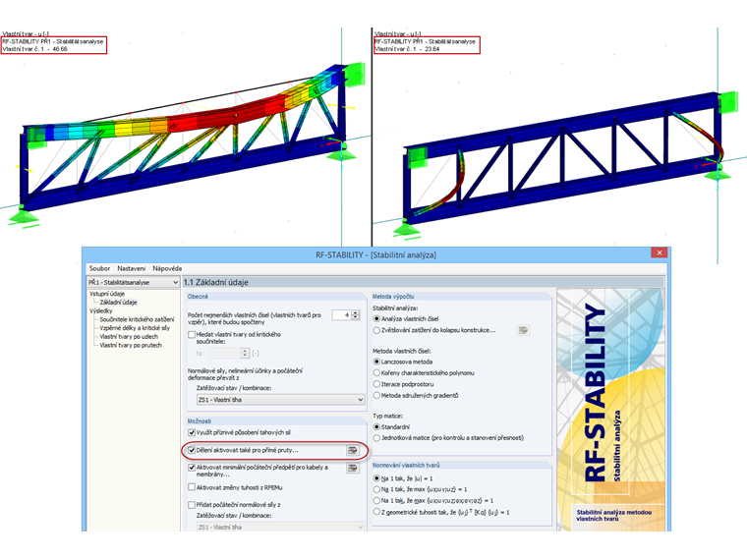Select normalization Na 1 tak, že |u| = 1

click(x=376, y=478)
